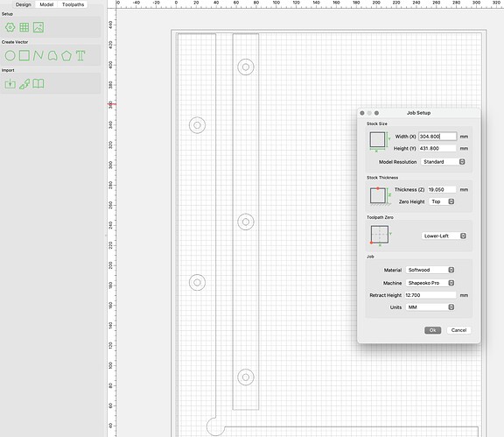Open the Zero Height dropdown

442,201
